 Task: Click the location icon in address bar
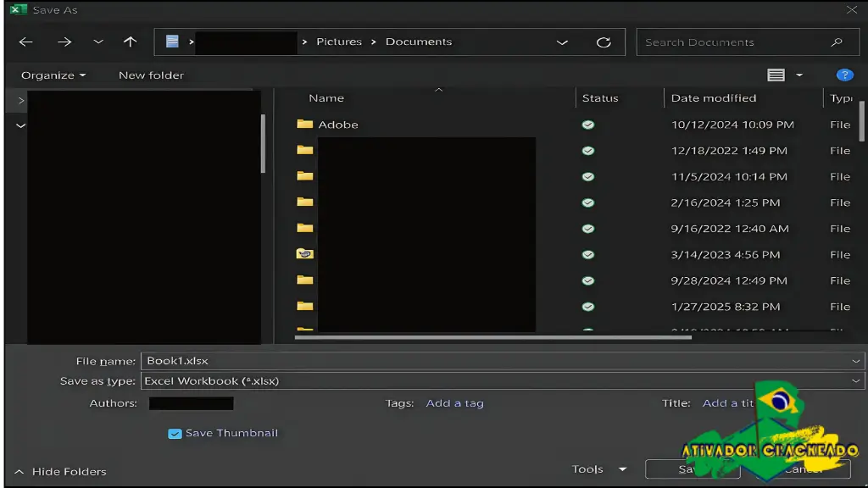tap(172, 42)
